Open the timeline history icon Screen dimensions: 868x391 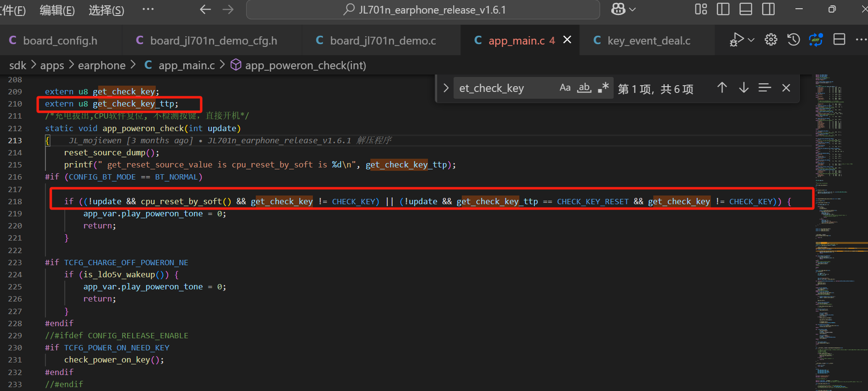click(x=794, y=40)
